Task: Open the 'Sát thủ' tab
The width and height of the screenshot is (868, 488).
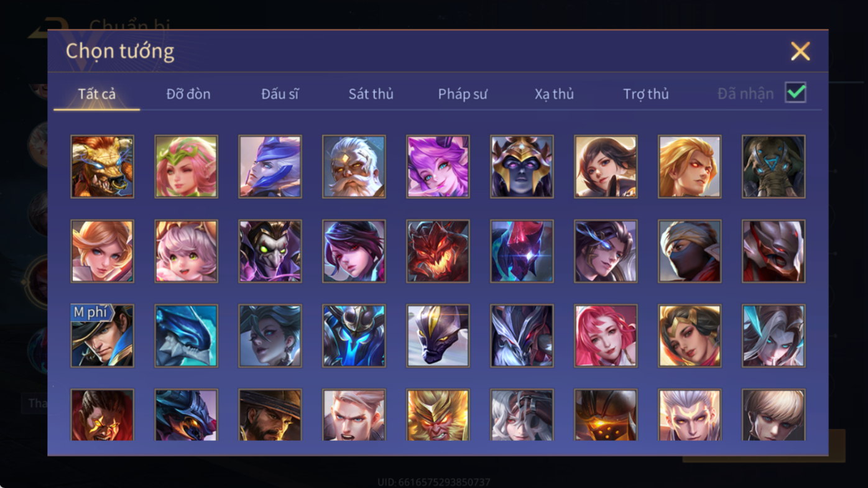Action: click(371, 94)
